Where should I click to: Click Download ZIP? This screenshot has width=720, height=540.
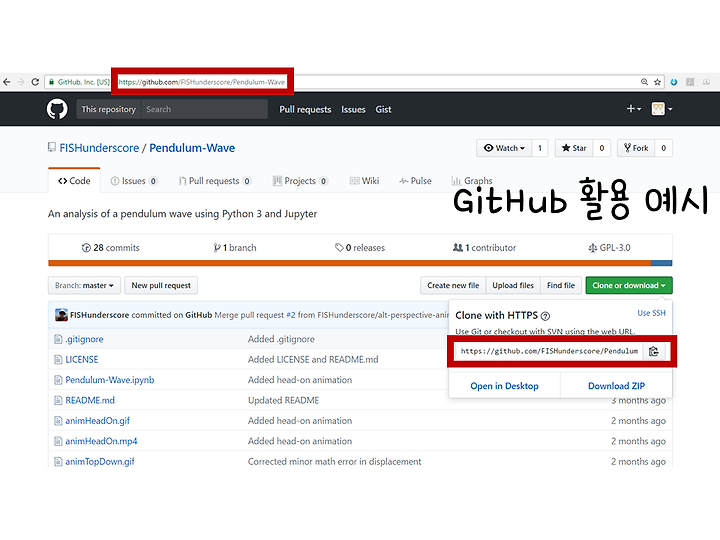616,386
